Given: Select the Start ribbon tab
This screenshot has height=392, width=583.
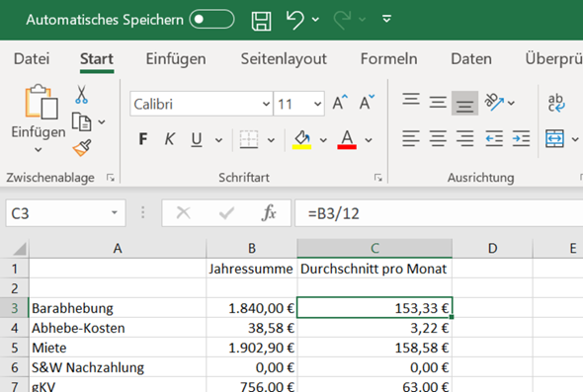Looking at the screenshot, I should point(97,58).
